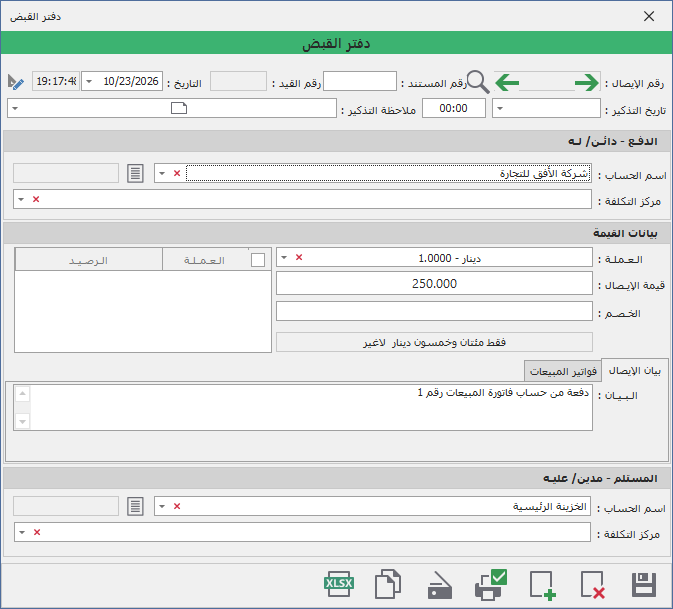This screenshot has width=673, height=609.
Task: Click the البيان scrollbar up arrow
Action: coord(23,394)
